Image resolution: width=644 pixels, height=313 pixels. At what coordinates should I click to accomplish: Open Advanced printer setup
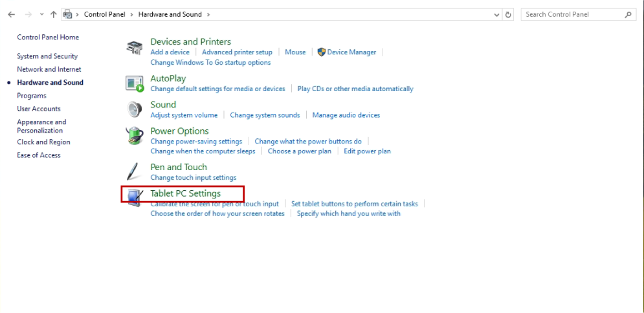[237, 52]
